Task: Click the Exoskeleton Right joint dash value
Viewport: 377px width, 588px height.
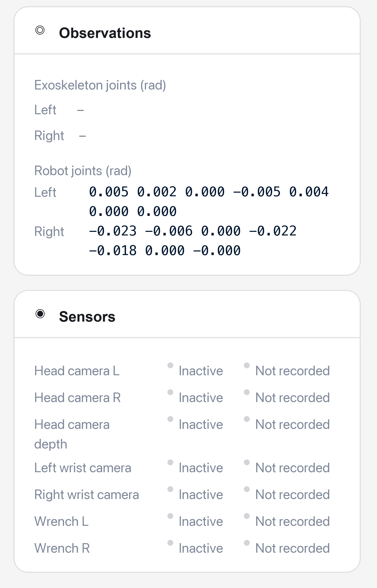Action: click(x=82, y=136)
